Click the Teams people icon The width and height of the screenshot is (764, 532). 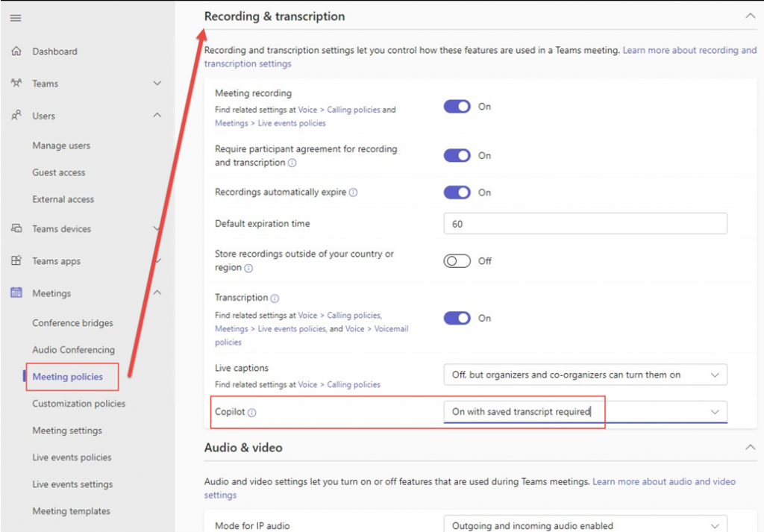(x=16, y=84)
